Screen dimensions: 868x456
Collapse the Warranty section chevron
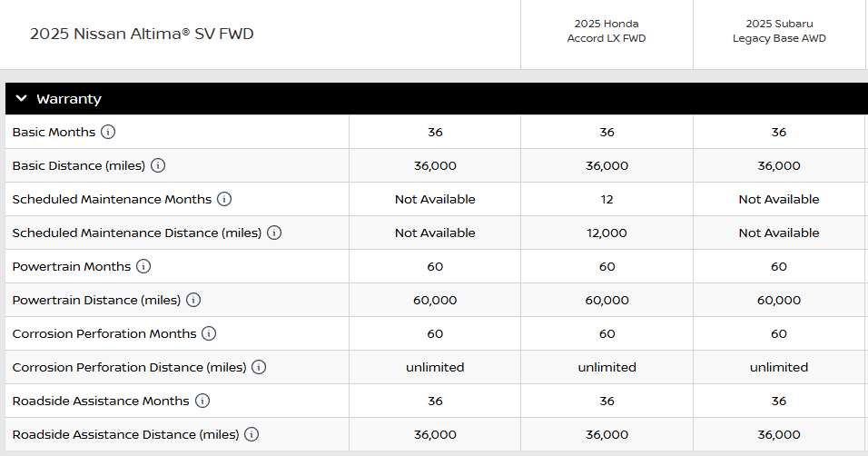tap(22, 99)
